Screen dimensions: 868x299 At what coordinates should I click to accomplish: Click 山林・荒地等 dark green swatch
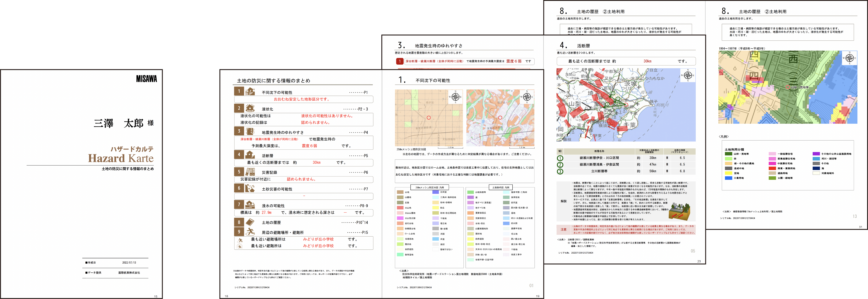click(729, 154)
